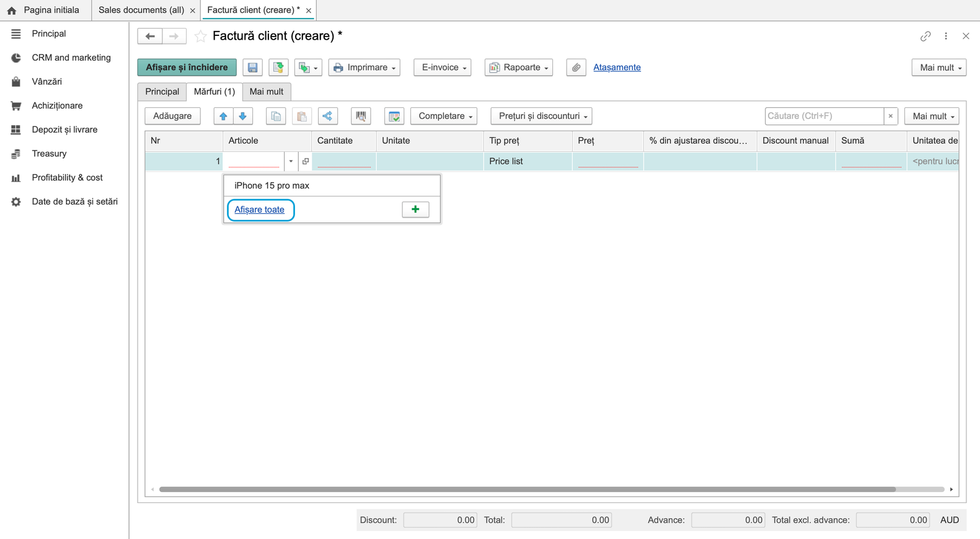This screenshot has height=539, width=980.
Task: Open the Articole cell dropdown arrow
Action: pyautogui.click(x=291, y=161)
